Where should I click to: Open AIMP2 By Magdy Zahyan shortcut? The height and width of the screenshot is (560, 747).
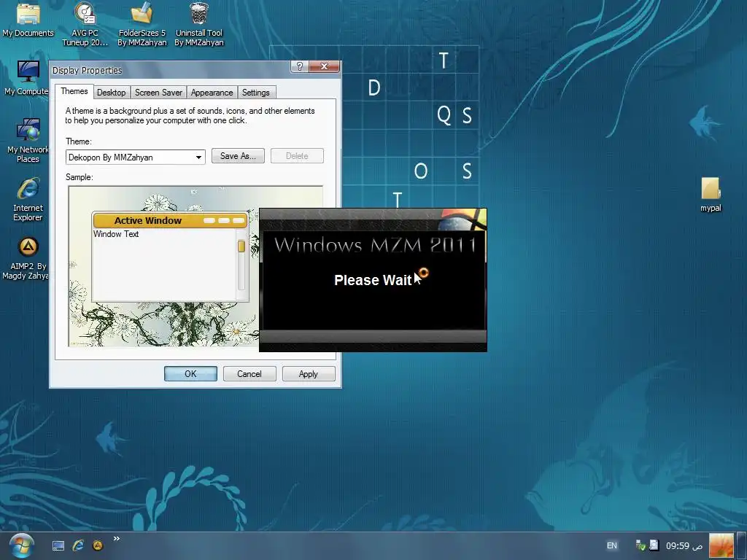[x=27, y=258]
